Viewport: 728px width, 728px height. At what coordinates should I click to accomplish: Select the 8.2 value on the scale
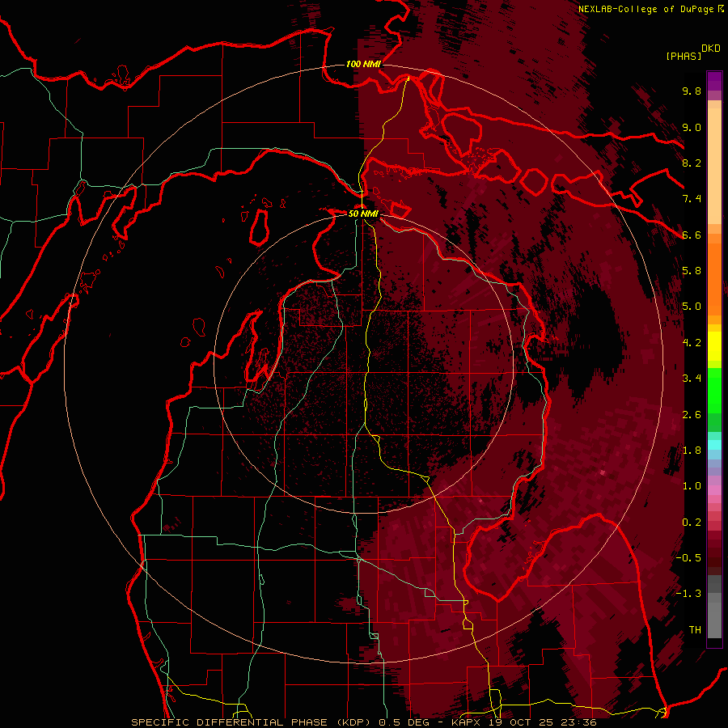pyautogui.click(x=692, y=163)
